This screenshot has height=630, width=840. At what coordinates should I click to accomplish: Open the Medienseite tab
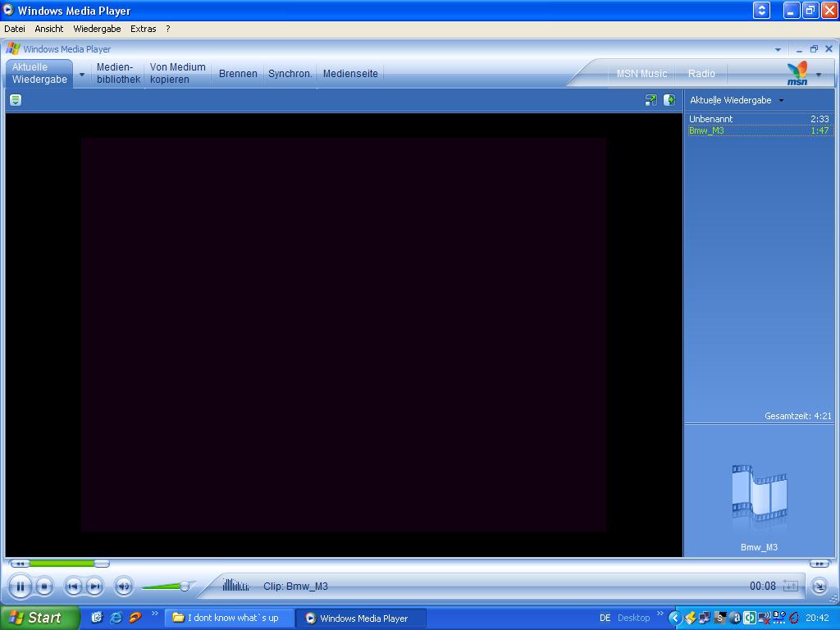pyautogui.click(x=350, y=74)
